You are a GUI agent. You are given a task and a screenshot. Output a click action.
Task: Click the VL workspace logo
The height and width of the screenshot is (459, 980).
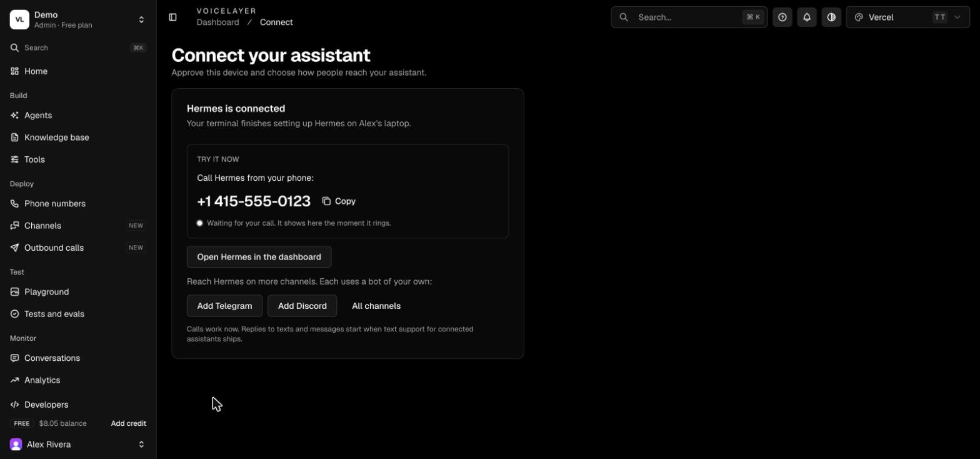tap(19, 19)
